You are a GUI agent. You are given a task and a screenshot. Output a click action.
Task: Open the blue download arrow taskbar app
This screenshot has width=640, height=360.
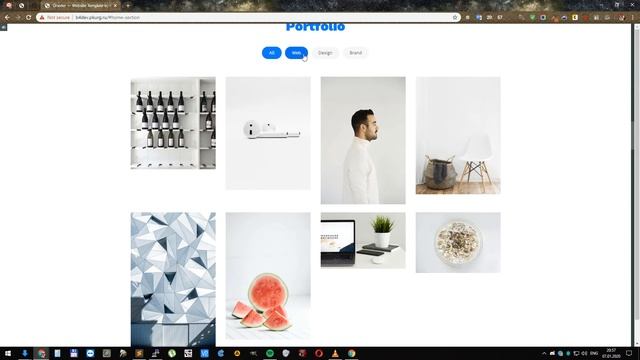click(x=24, y=353)
